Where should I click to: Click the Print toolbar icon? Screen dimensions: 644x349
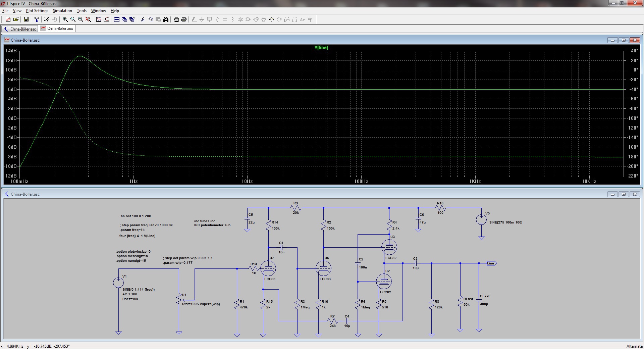183,19
